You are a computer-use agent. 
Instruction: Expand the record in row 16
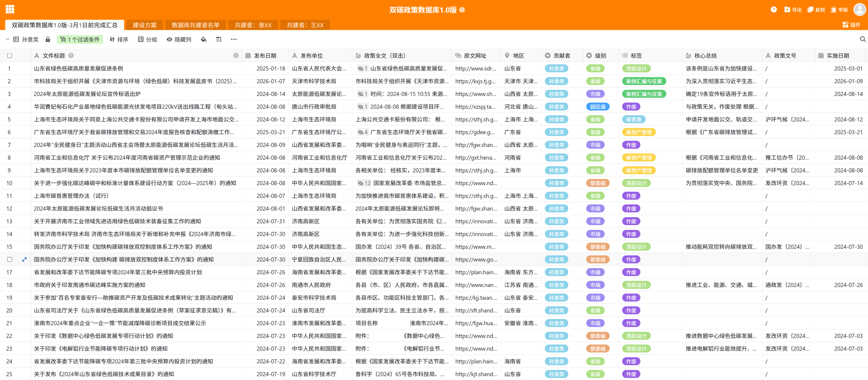24,260
